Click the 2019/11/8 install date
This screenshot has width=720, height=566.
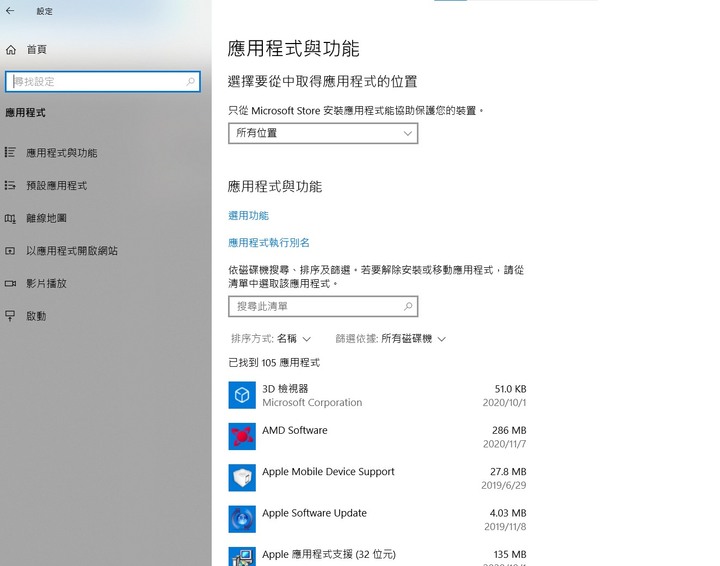click(505, 527)
